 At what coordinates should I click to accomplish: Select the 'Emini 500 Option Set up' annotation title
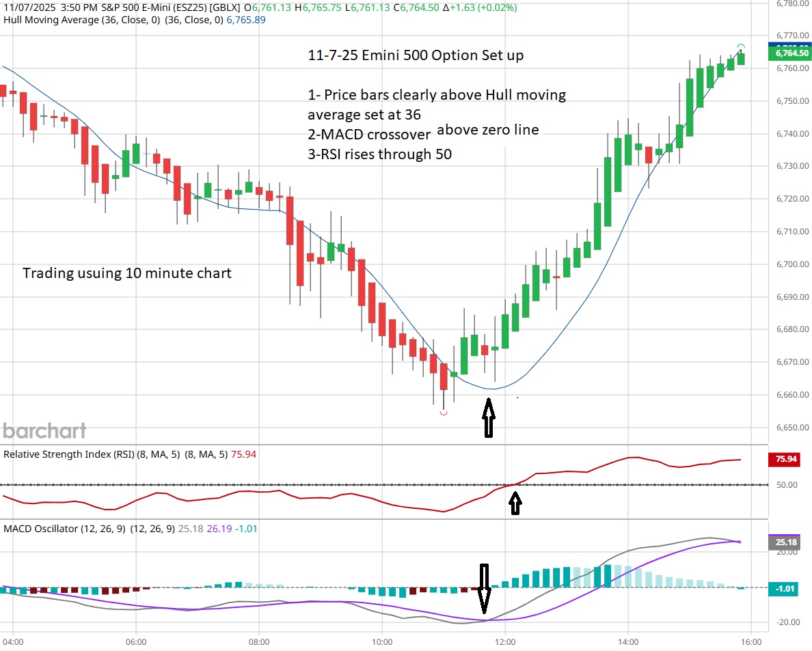416,55
